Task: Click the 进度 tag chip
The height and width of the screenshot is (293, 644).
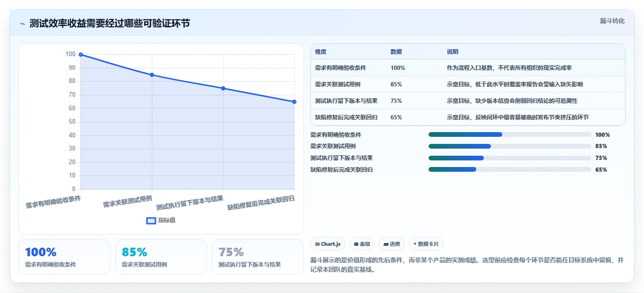Action: (392, 244)
